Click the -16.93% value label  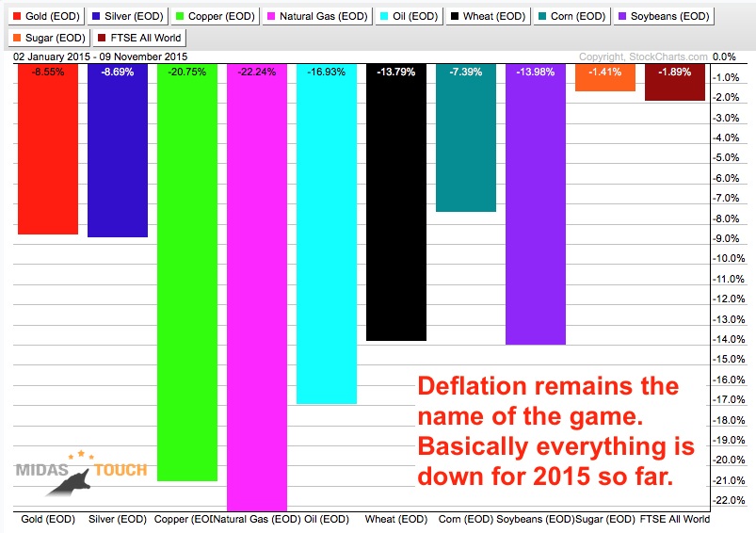point(327,72)
